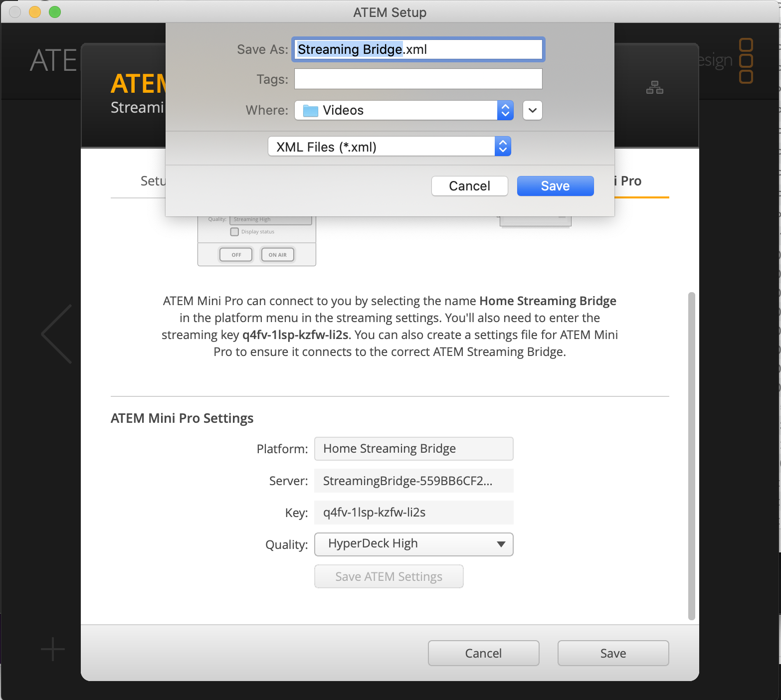The image size is (781, 700).
Task: Expand the save dialog with the chevron button
Action: (x=532, y=110)
